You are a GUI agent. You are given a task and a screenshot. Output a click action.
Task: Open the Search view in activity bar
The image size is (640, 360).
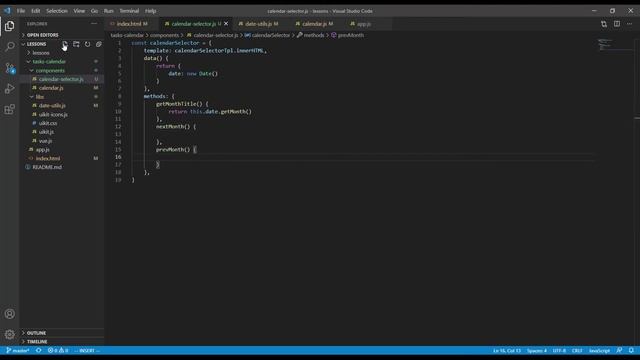tap(9, 47)
